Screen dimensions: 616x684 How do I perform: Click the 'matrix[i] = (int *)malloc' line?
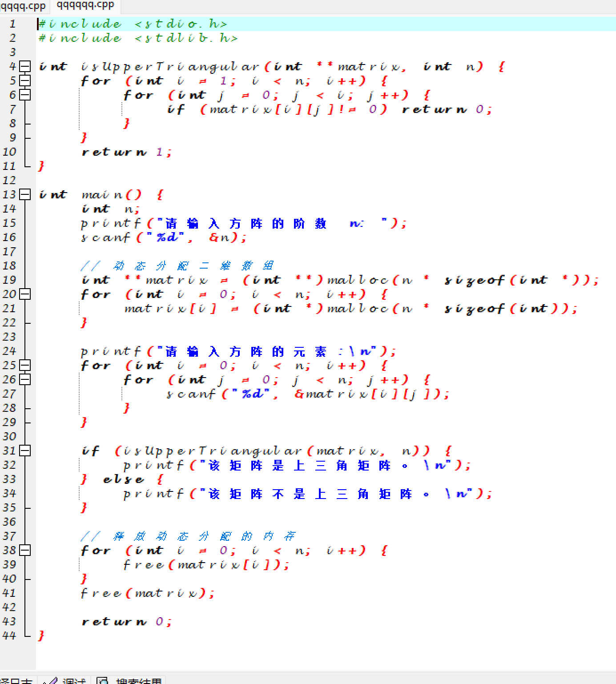351,309
